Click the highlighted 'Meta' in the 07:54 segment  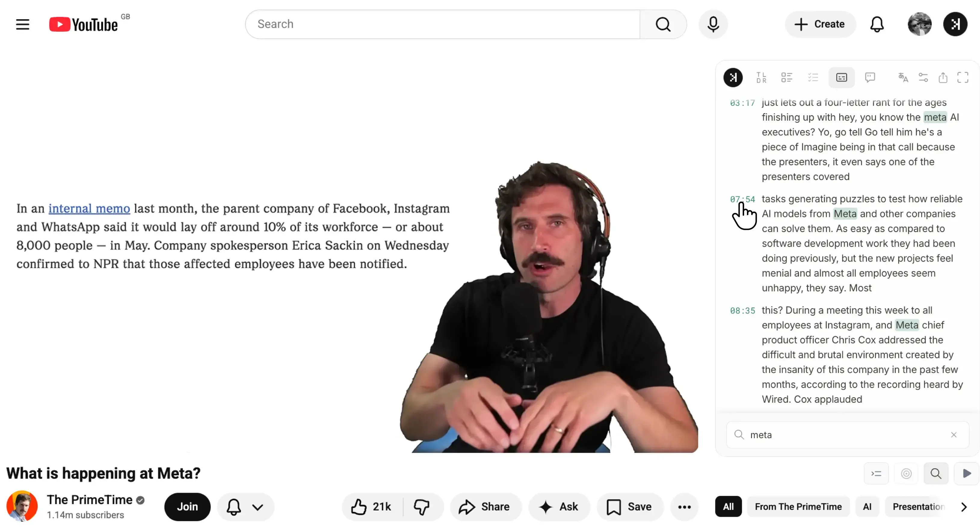point(845,214)
